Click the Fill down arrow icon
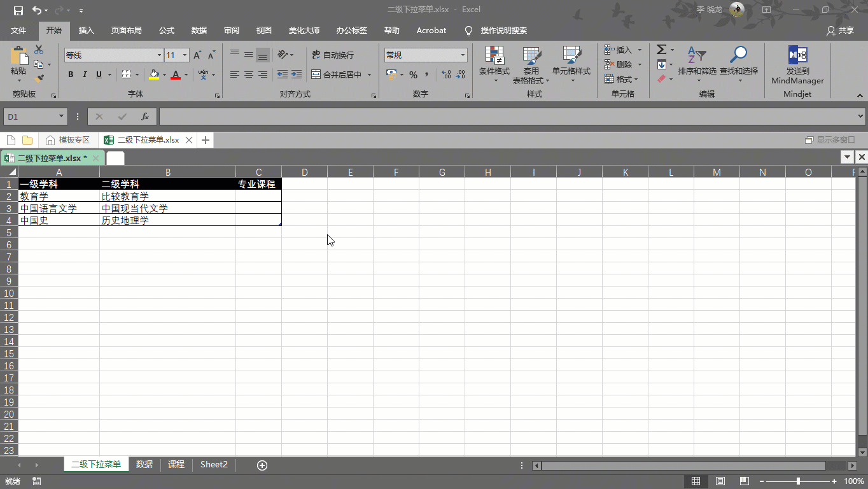The width and height of the screenshot is (868, 489). pyautogui.click(x=662, y=64)
